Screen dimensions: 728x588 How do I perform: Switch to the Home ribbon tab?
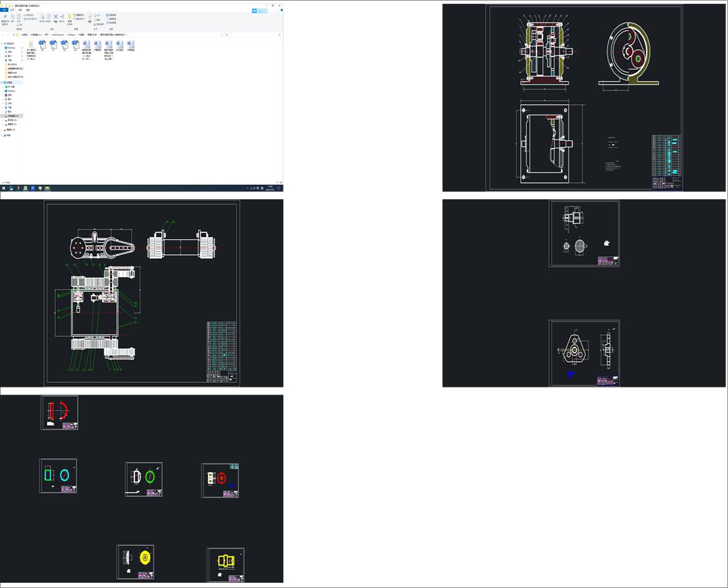click(12, 10)
